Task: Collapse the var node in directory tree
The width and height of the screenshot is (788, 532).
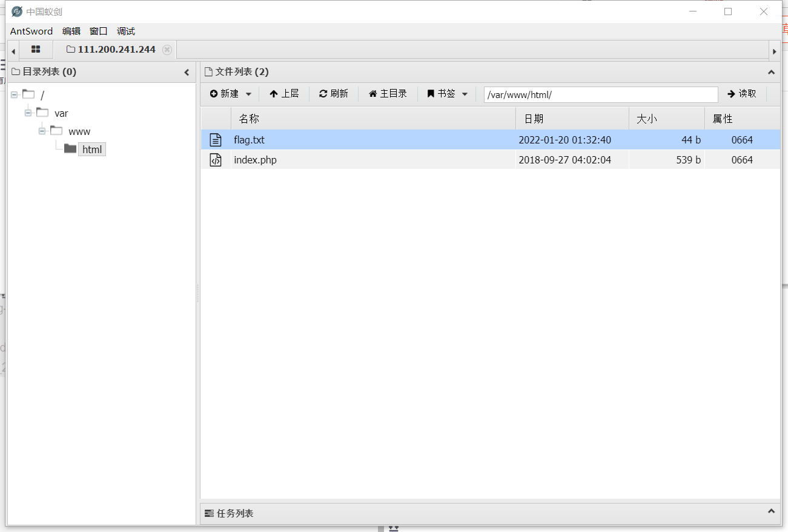Action: tap(28, 113)
